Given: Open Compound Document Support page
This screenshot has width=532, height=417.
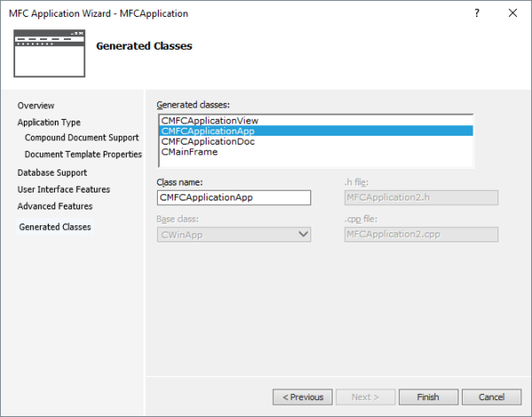Looking at the screenshot, I should [82, 138].
